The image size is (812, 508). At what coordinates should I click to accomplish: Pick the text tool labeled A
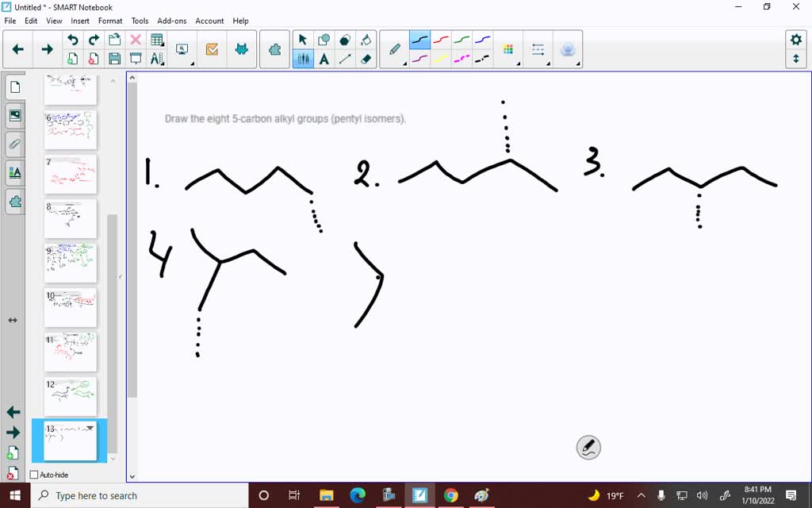[x=325, y=58]
